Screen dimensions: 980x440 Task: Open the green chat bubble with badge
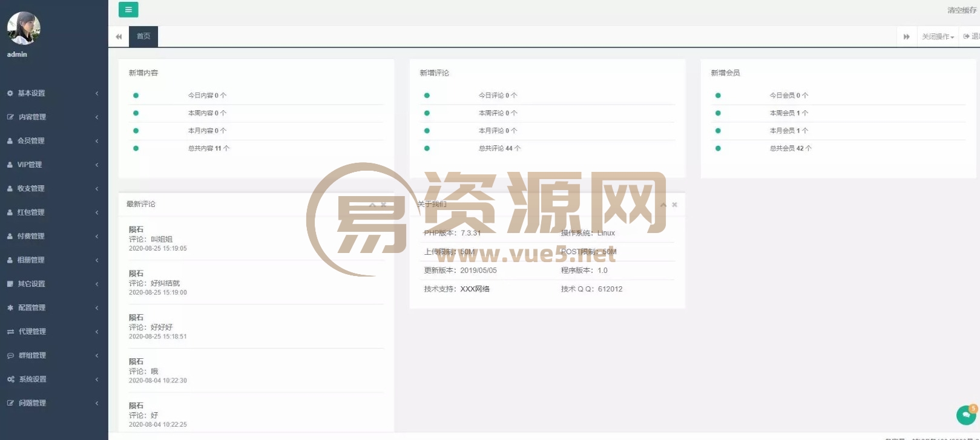(966, 415)
